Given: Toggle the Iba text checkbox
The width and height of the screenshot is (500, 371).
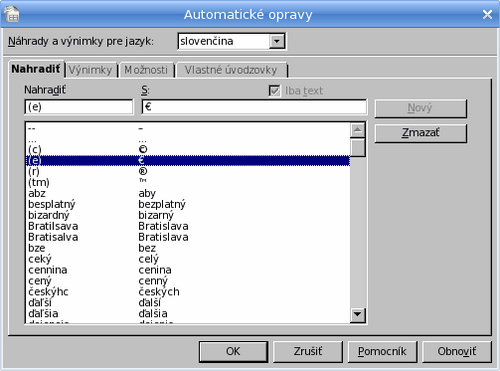Looking at the screenshot, I should [274, 91].
